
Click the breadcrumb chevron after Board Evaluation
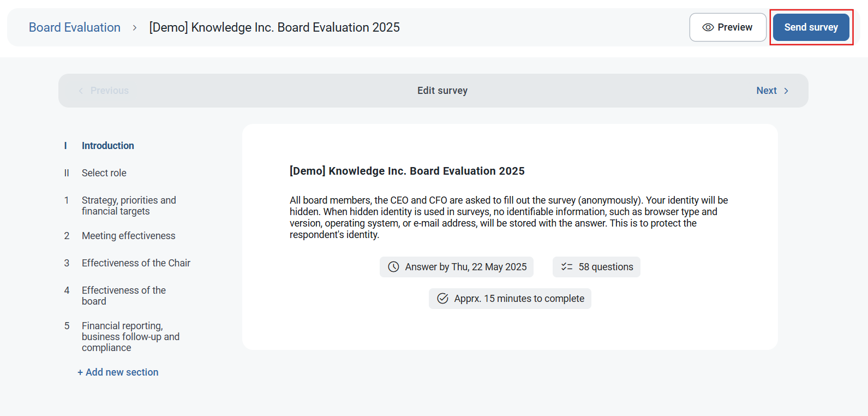[135, 28]
